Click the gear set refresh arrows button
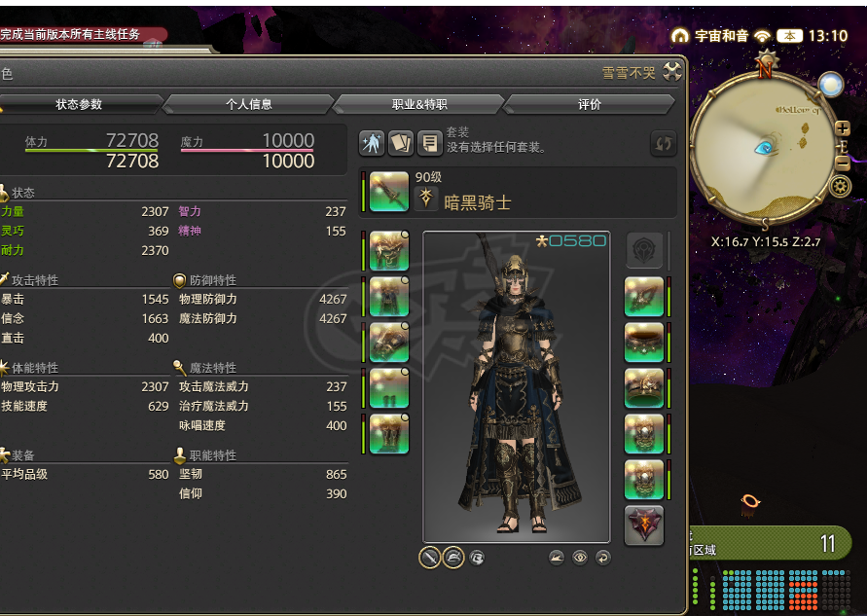Screen dimensions: 867x616 [663, 144]
